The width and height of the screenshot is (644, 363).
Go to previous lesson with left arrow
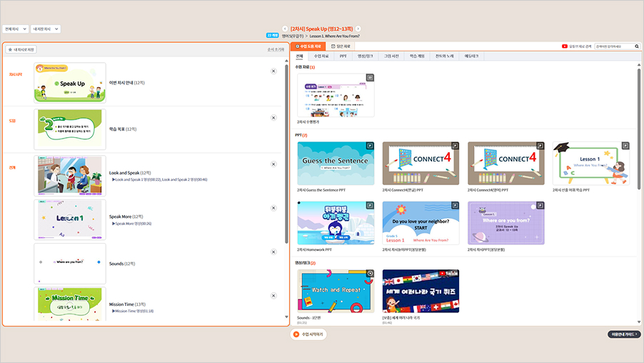pyautogui.click(x=285, y=29)
